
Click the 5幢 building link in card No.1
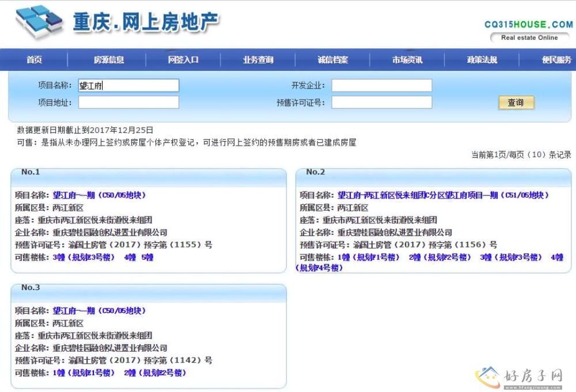point(147,257)
